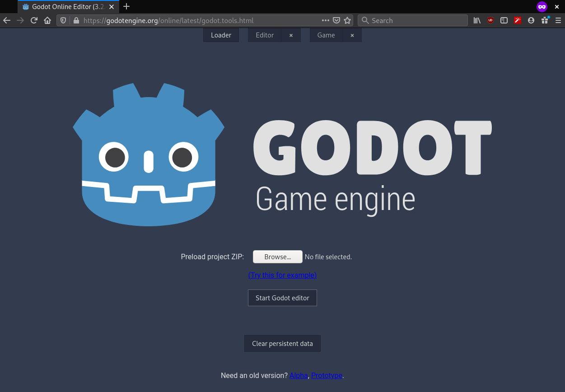
Task: Focus the browser Search field
Action: (x=413, y=20)
